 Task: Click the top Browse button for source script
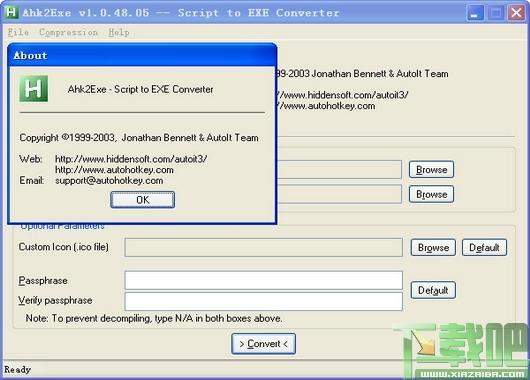[x=431, y=169]
